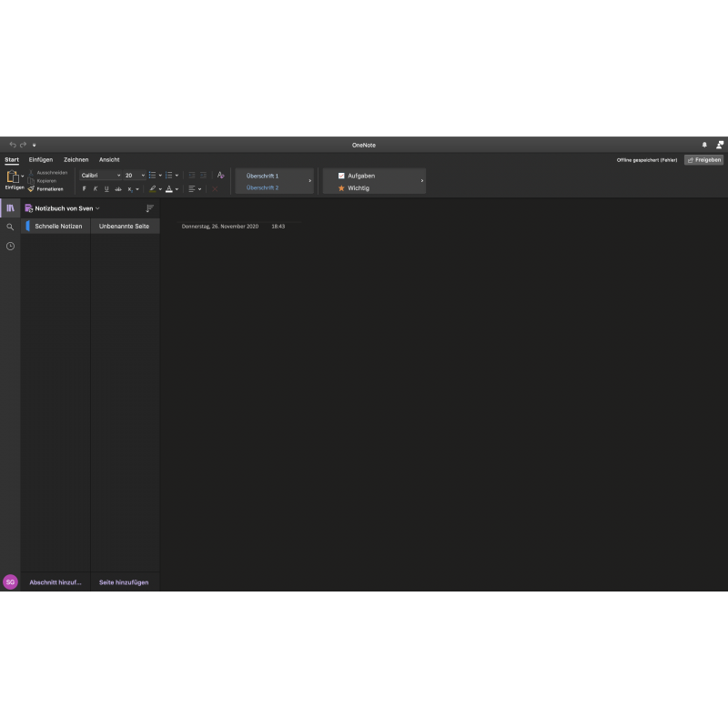Switch to the Zeichnen tab
The width and height of the screenshot is (728, 728).
click(76, 159)
